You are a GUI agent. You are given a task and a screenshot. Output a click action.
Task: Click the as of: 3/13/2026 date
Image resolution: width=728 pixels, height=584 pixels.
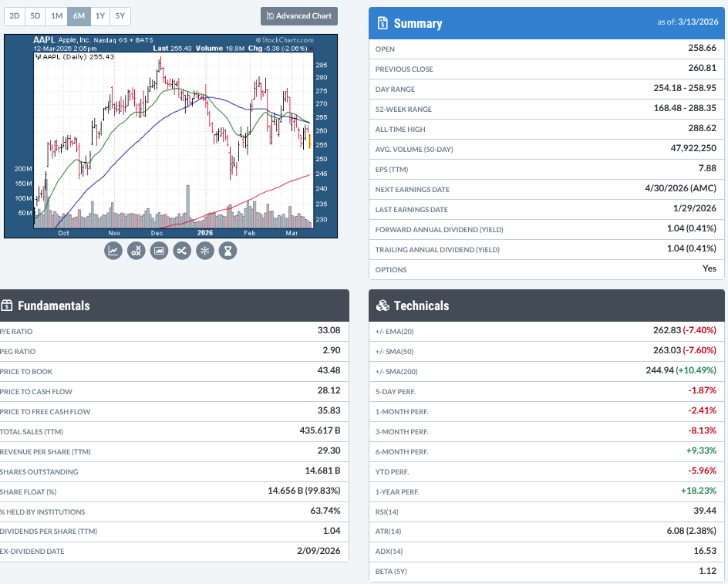(688, 22)
